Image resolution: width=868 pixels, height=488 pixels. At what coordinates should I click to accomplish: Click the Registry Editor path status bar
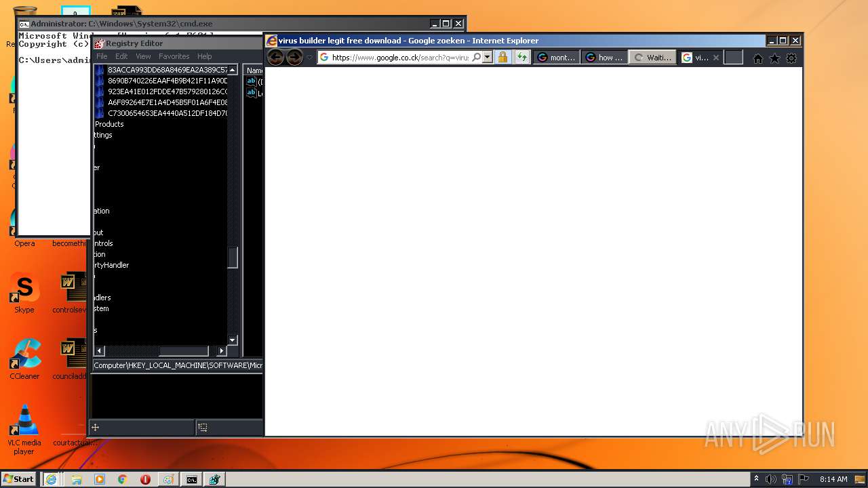(178, 365)
